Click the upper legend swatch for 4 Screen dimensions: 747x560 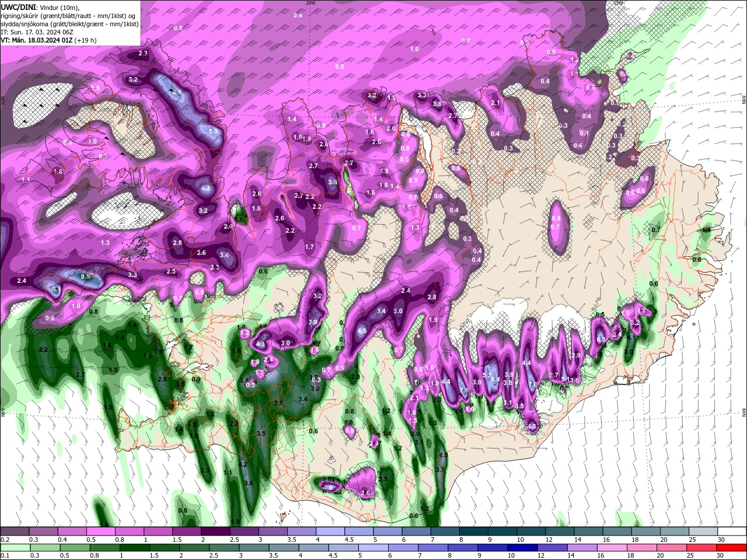(x=330, y=531)
